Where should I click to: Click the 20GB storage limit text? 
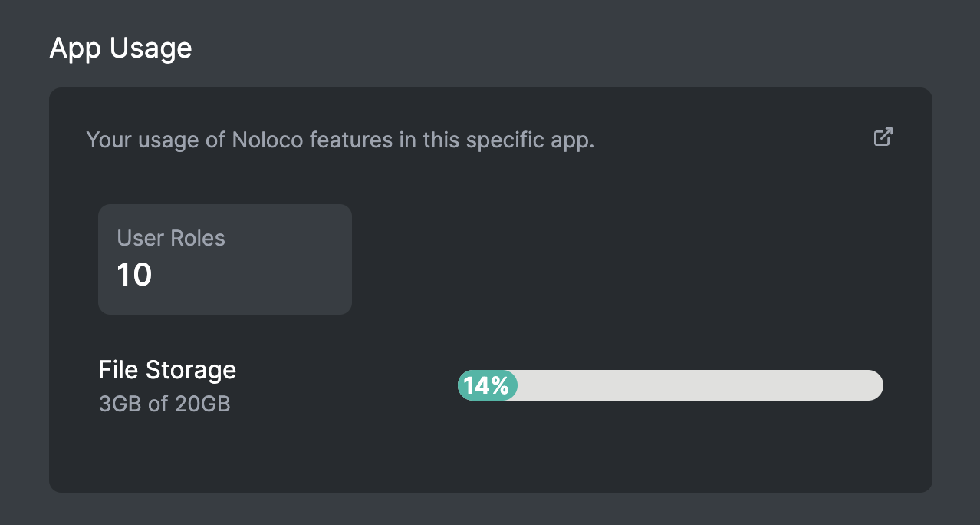(x=202, y=404)
